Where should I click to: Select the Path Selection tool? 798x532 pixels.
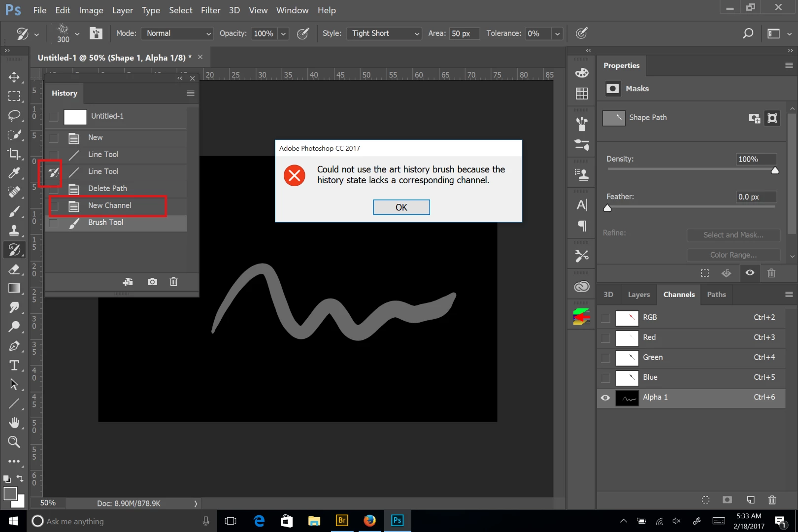coord(14,384)
